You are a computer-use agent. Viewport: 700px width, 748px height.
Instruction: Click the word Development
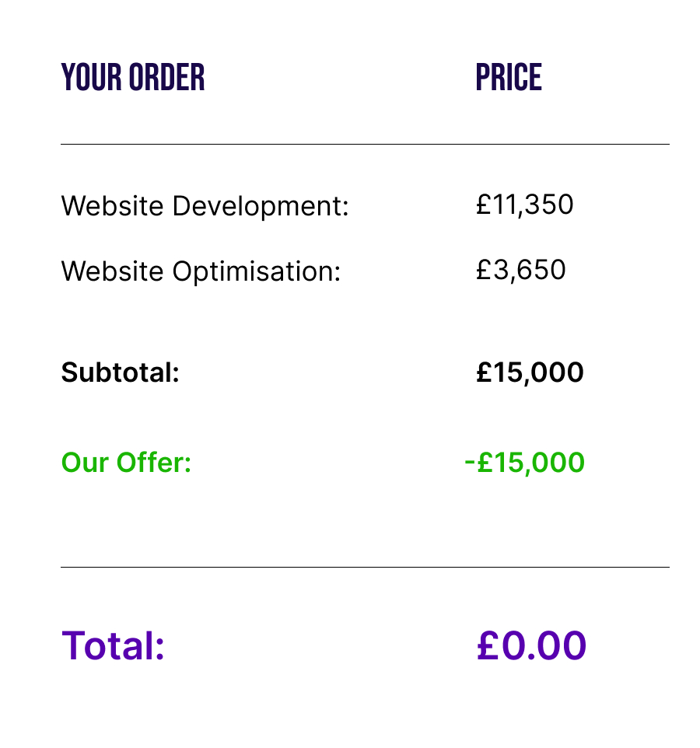[x=261, y=207]
